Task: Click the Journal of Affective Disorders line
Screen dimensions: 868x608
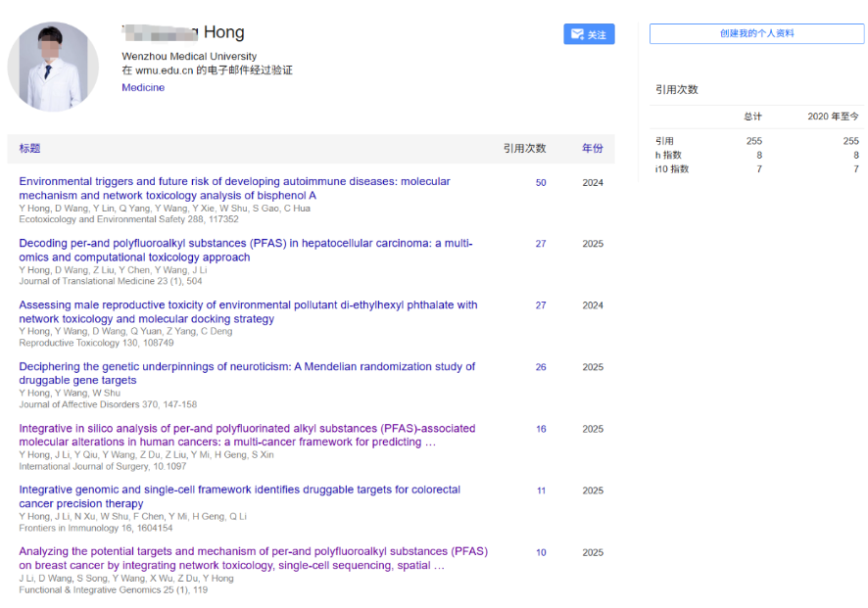Action: pyautogui.click(x=108, y=404)
